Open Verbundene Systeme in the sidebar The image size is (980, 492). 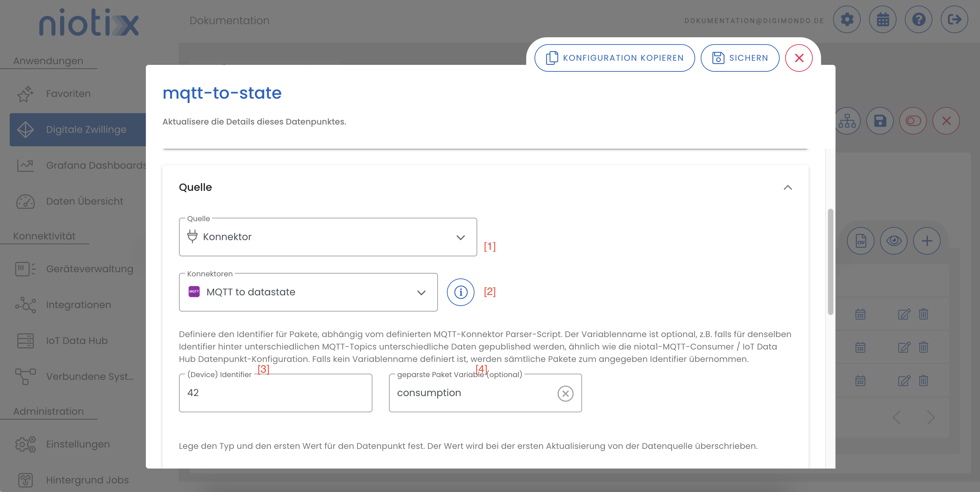point(78,377)
